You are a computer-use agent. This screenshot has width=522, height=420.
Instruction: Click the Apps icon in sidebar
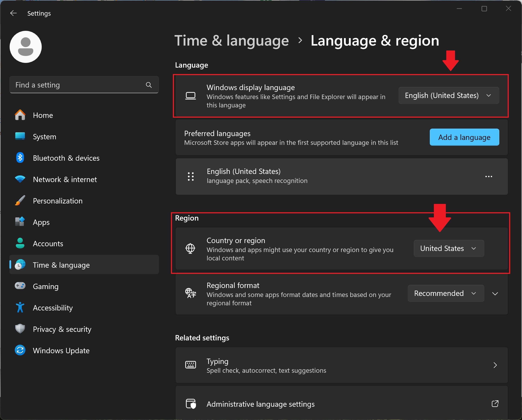(20, 222)
